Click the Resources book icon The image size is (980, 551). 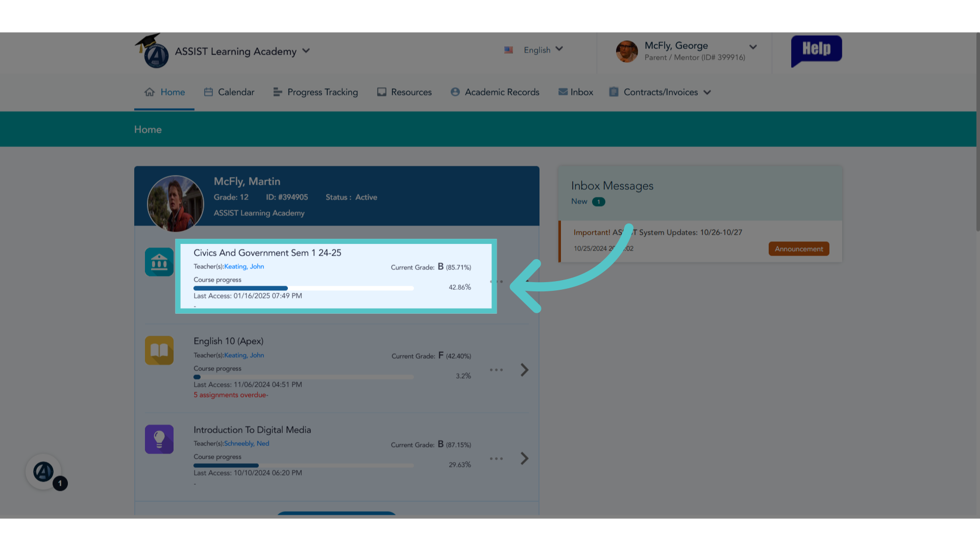382,92
